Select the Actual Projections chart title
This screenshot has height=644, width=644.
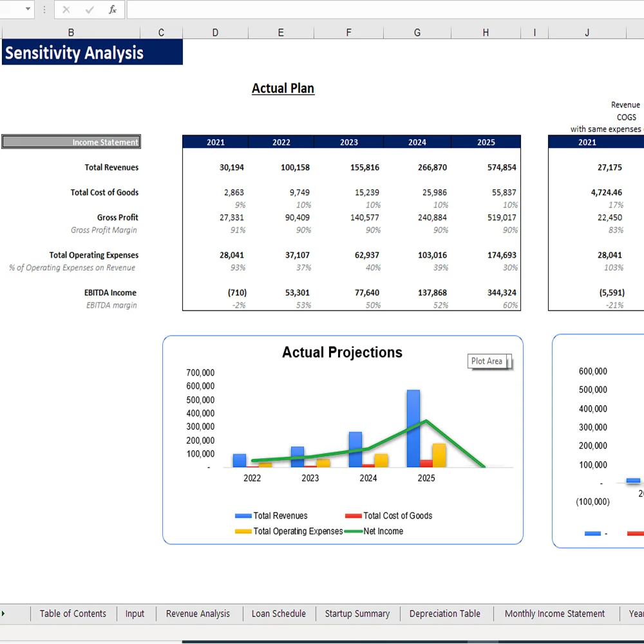342,352
